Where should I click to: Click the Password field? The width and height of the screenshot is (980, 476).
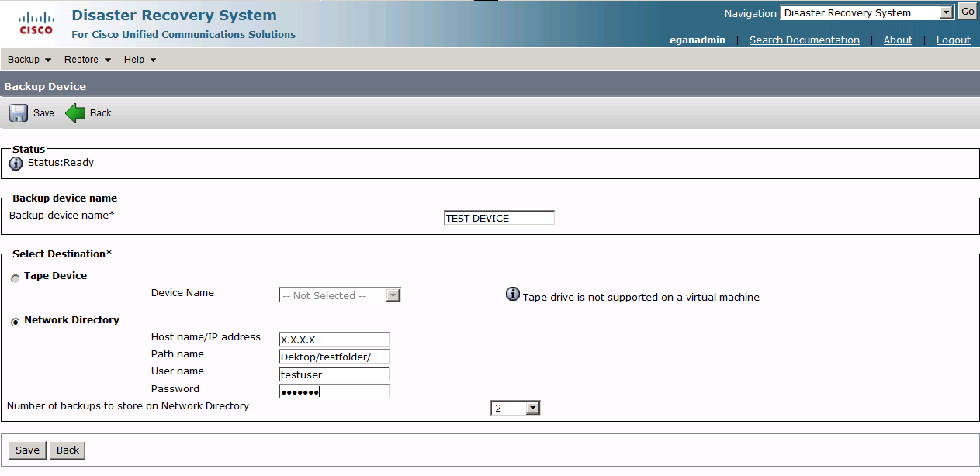click(334, 391)
